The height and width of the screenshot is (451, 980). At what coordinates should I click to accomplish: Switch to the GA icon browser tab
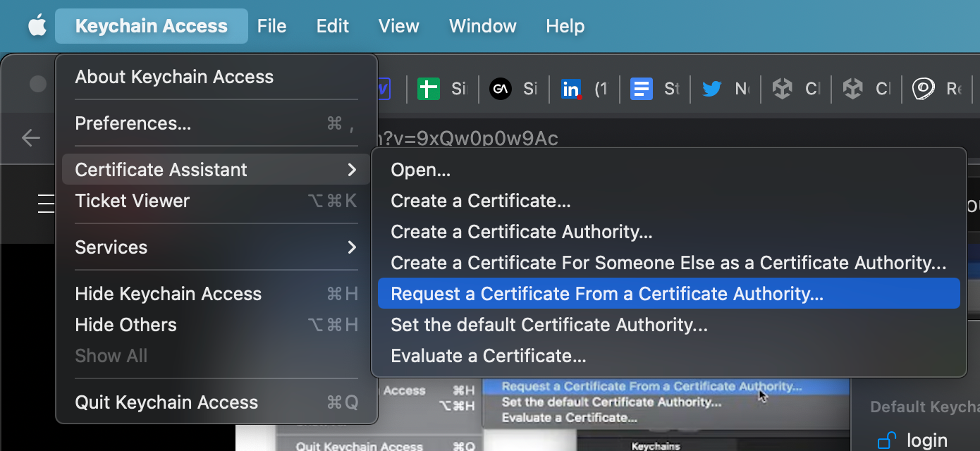514,89
